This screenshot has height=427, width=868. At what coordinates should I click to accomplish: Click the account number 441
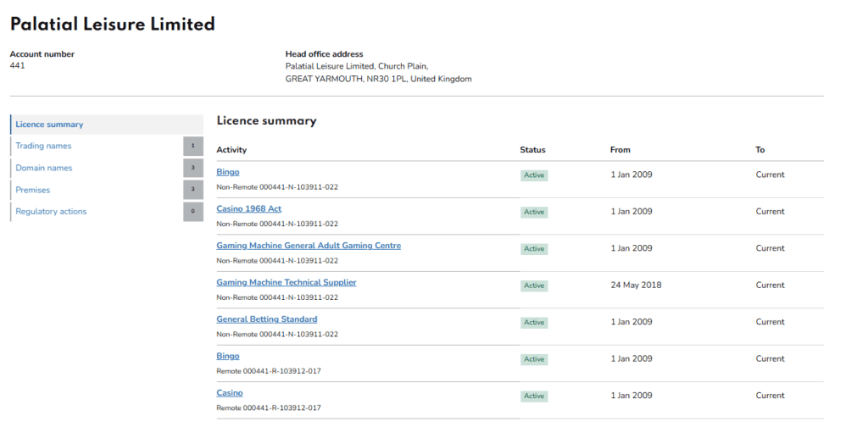point(17,65)
